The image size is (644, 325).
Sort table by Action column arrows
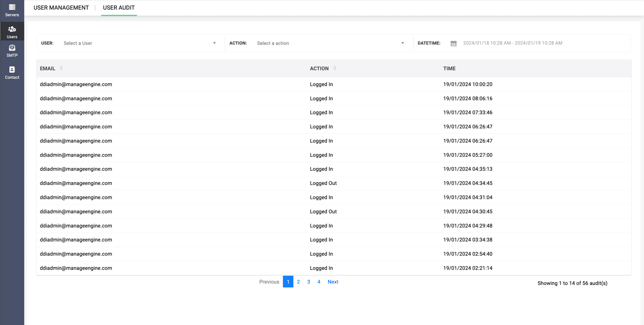(335, 68)
